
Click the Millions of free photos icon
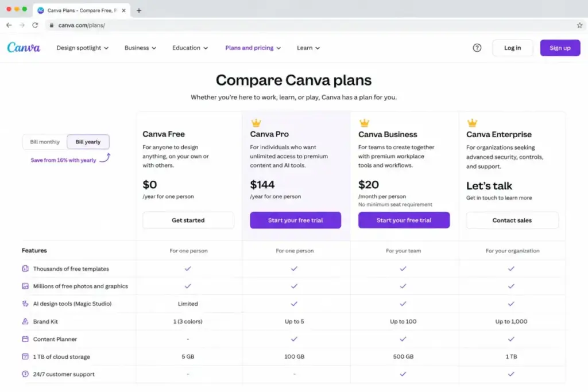click(x=25, y=286)
